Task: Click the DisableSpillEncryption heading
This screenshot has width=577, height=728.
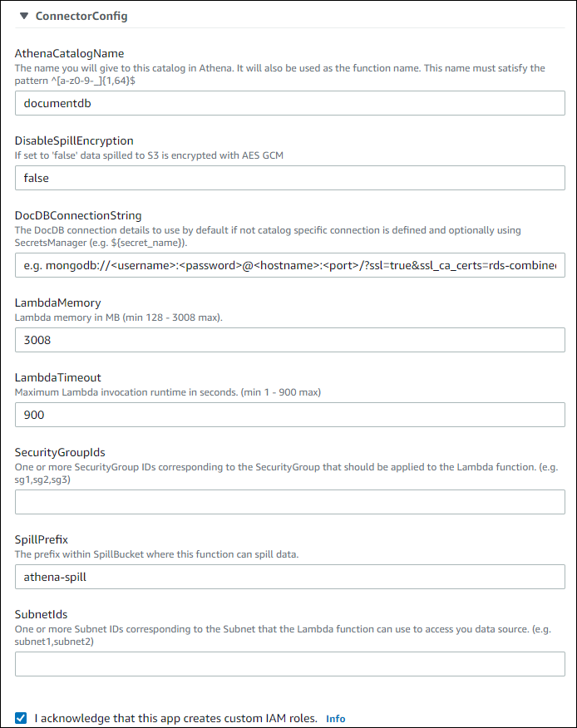Action: pyautogui.click(x=75, y=140)
